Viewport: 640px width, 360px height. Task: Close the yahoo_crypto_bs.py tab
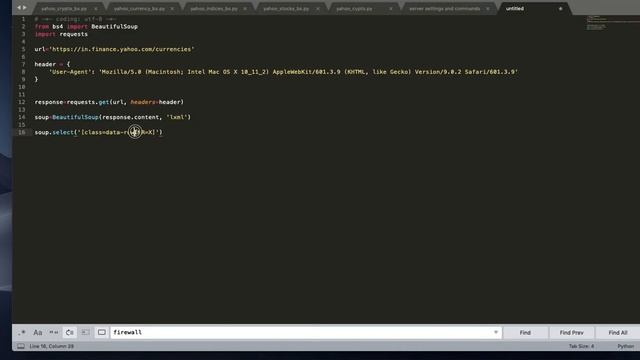pos(96,9)
